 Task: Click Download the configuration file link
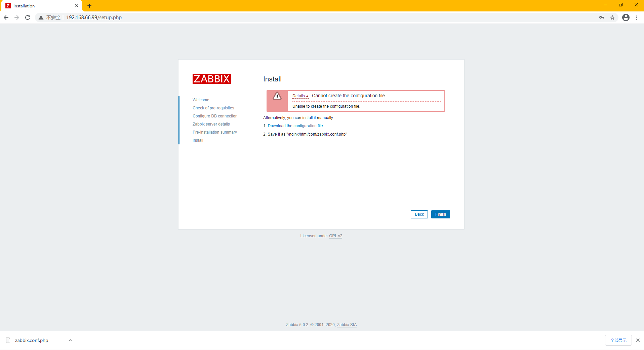click(295, 126)
